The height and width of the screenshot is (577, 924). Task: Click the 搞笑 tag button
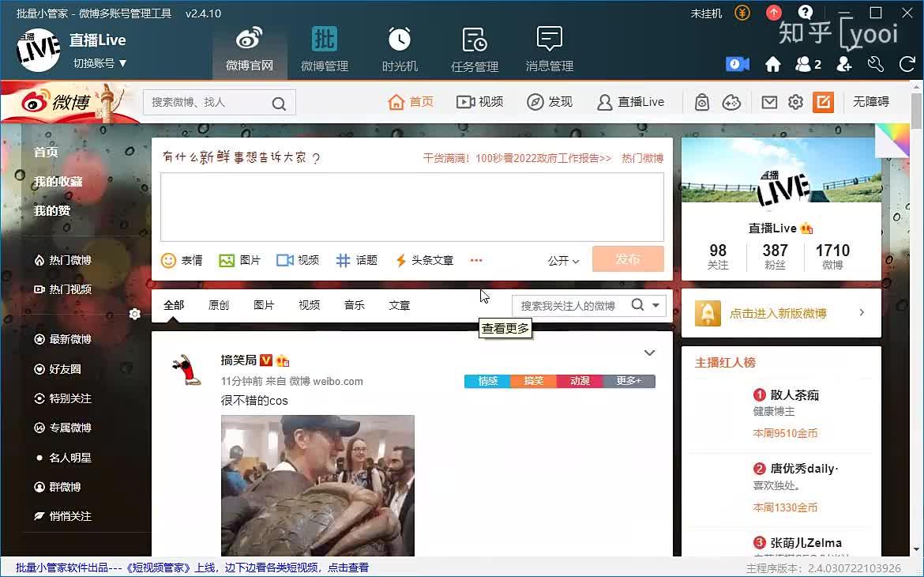point(533,381)
